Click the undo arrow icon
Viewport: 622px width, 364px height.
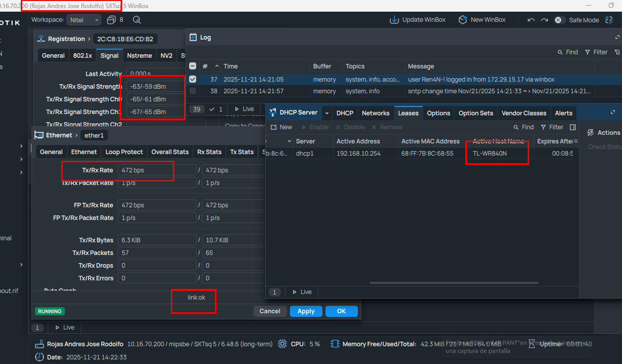[x=531, y=20]
